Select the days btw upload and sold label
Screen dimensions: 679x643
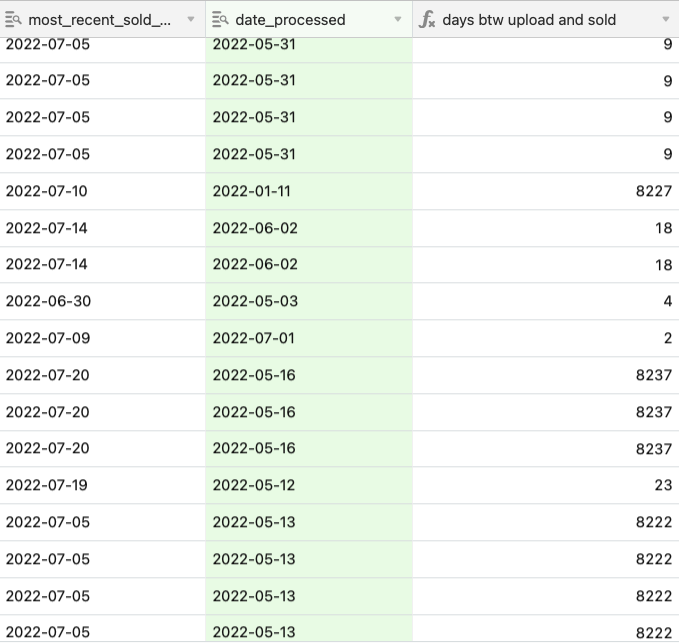(x=529, y=20)
